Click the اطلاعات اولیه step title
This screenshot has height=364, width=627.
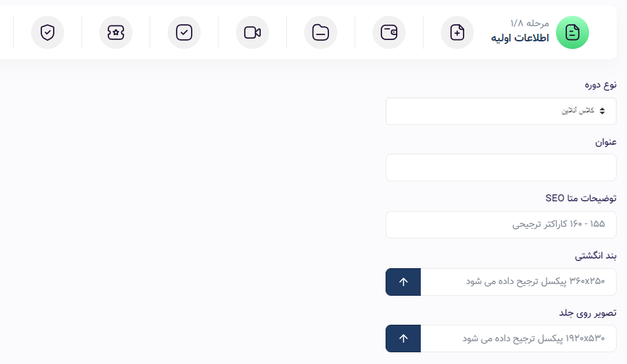[x=520, y=38]
